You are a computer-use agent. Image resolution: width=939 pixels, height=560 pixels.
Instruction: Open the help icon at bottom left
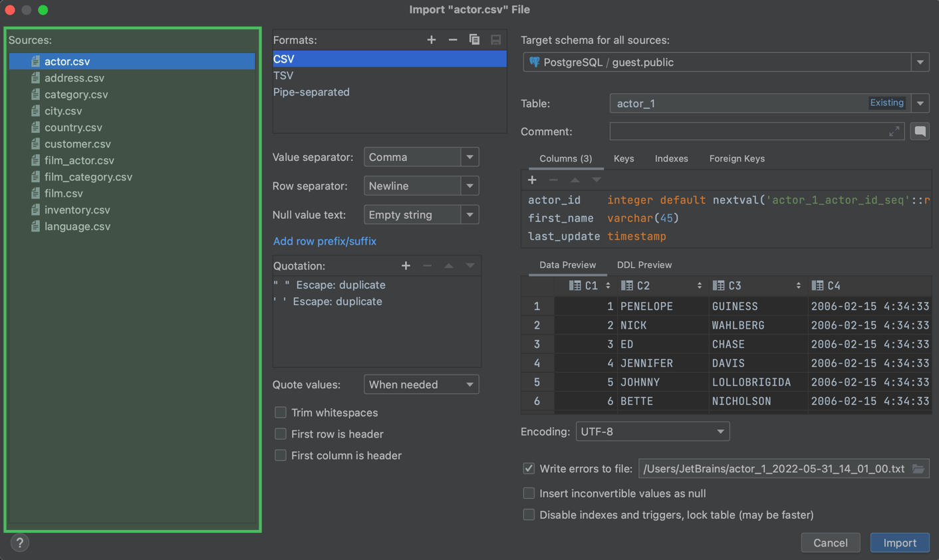point(19,543)
